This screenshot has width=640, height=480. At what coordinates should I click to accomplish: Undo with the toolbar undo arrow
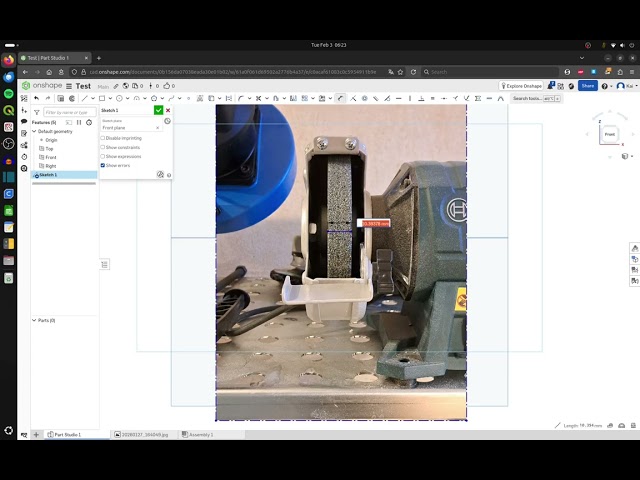pos(37,98)
